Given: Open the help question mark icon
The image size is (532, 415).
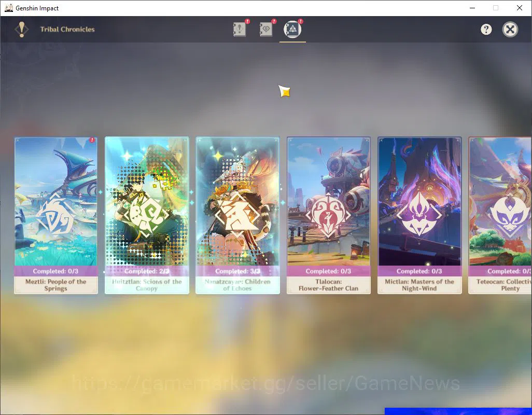Looking at the screenshot, I should click(486, 30).
